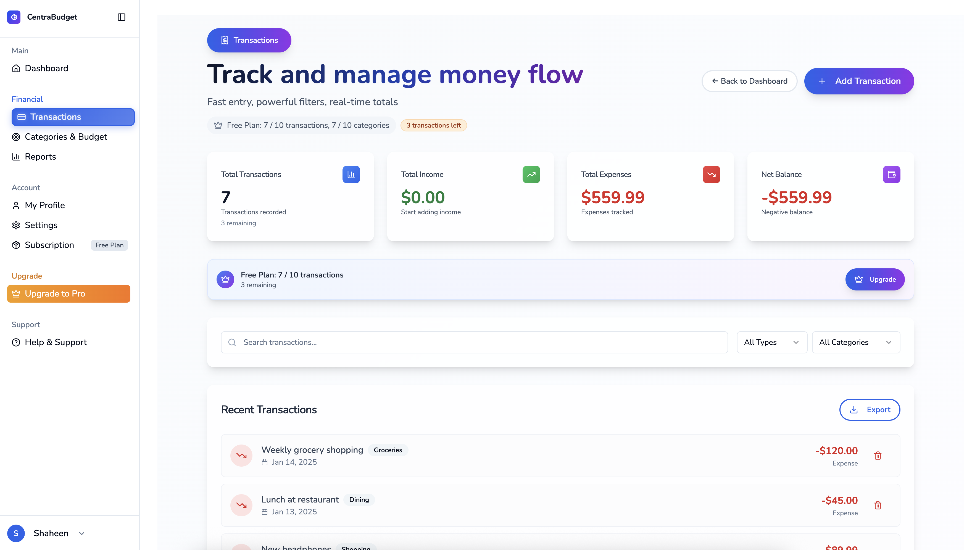This screenshot has width=980, height=550.
Task: Click the expense icon for Lunch at restaurant
Action: 241,506
